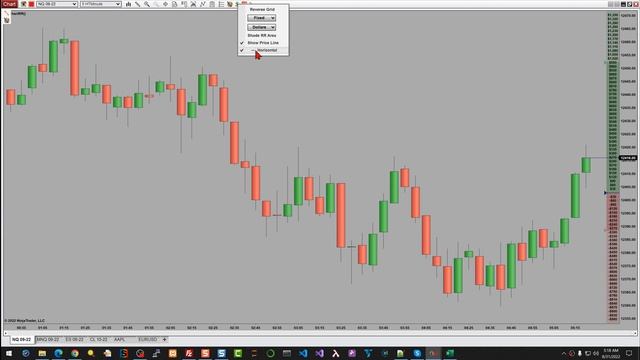This screenshot has width=640, height=360.
Task: Open the taskbar clock and date
Action: click(612, 353)
